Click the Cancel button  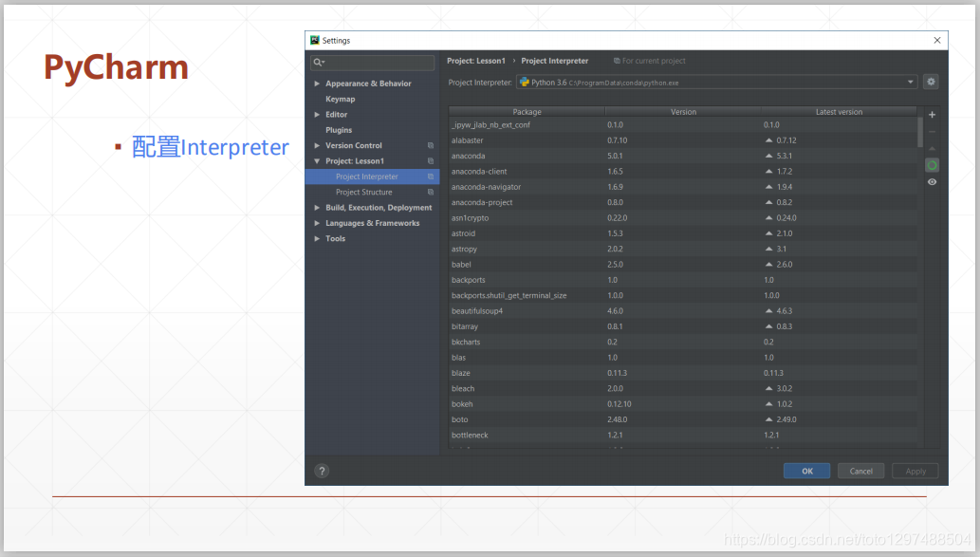tap(860, 472)
